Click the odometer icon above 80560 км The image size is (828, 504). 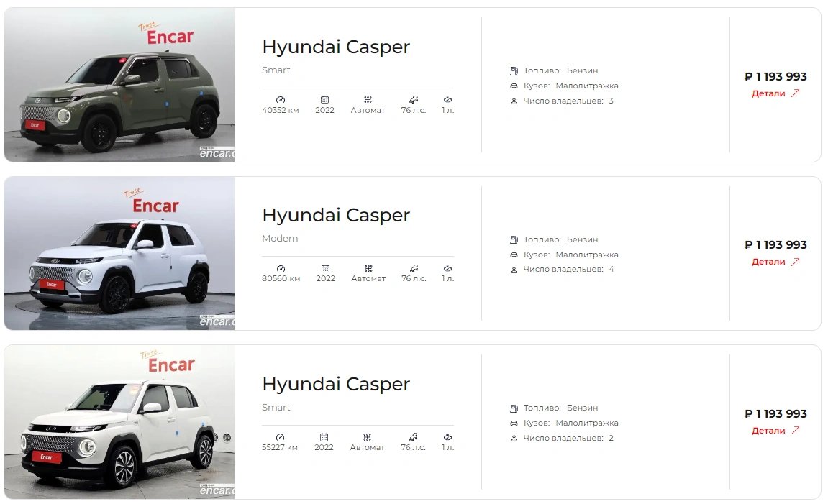(281, 268)
